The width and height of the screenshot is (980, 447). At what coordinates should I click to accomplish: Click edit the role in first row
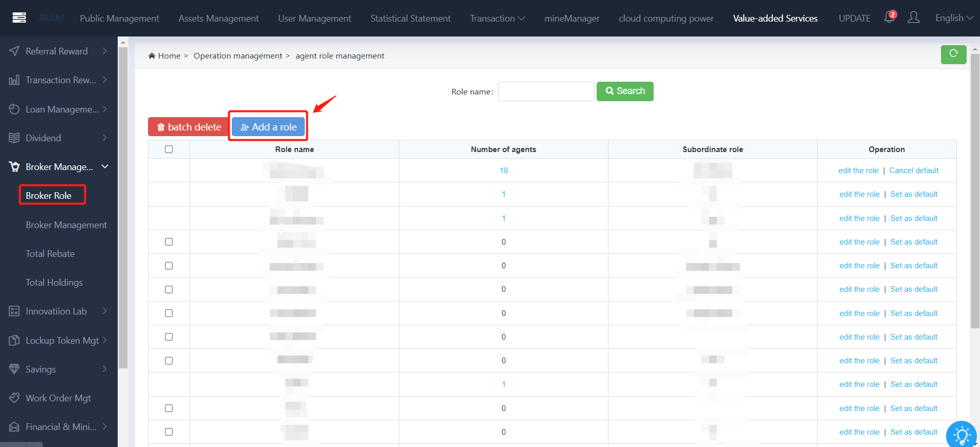[x=858, y=170]
